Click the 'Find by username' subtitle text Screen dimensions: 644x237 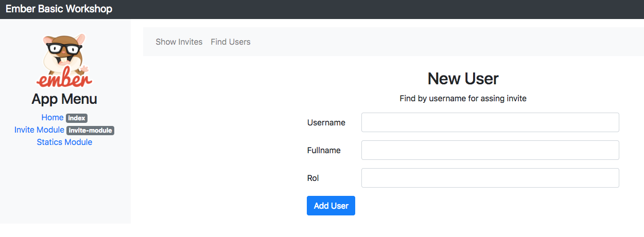(x=463, y=98)
